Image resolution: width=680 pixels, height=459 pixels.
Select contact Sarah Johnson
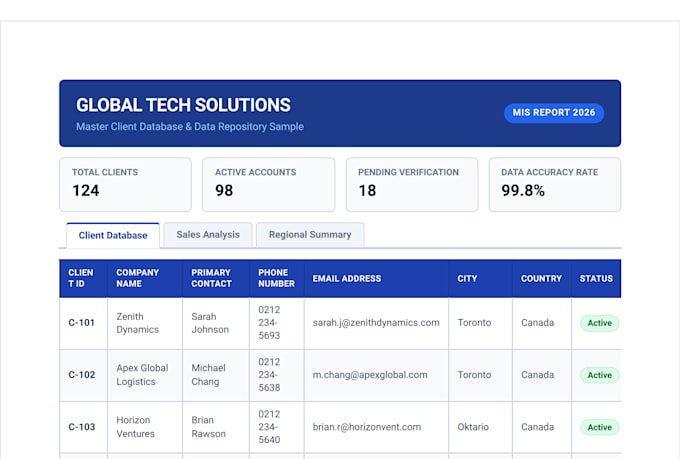210,323
